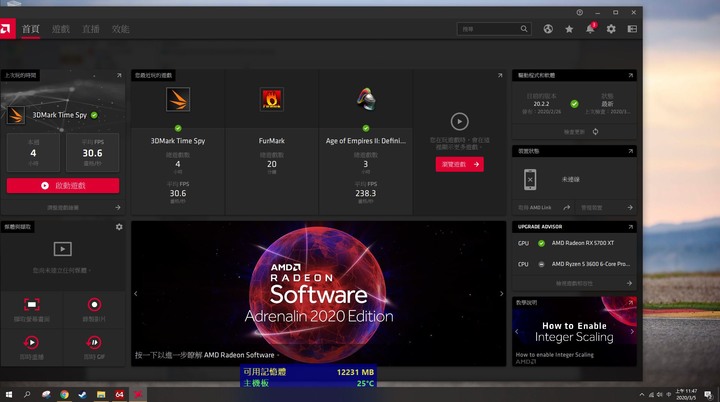Open Windows Start menu
Screen dimensions: 720x402
(8, 394)
